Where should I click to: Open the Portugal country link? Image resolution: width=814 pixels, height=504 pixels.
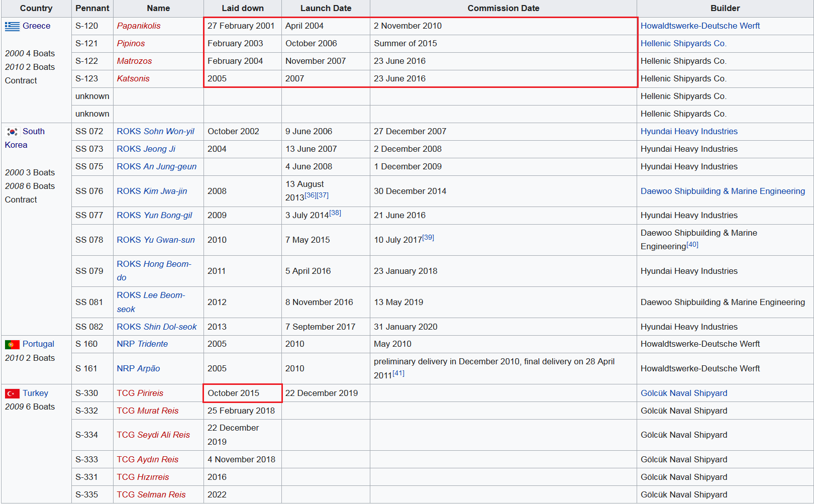click(38, 344)
